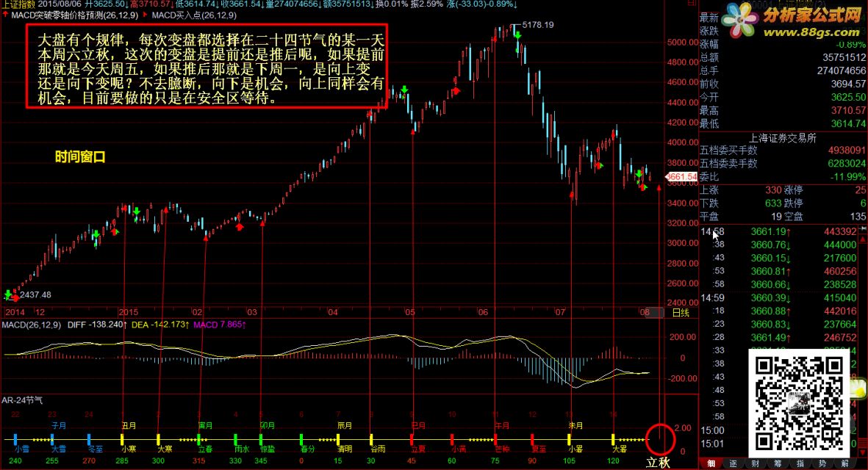
Task: Click the 下跌 633 count
Action: [773, 203]
